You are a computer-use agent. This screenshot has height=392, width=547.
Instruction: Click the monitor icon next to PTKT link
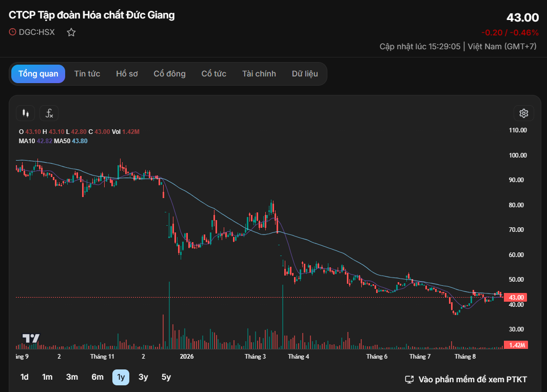pyautogui.click(x=409, y=380)
